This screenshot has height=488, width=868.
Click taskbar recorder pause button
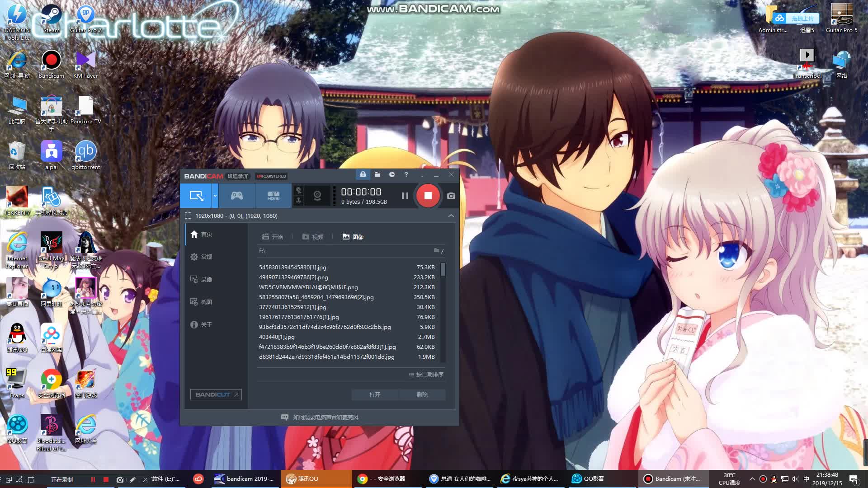click(93, 479)
